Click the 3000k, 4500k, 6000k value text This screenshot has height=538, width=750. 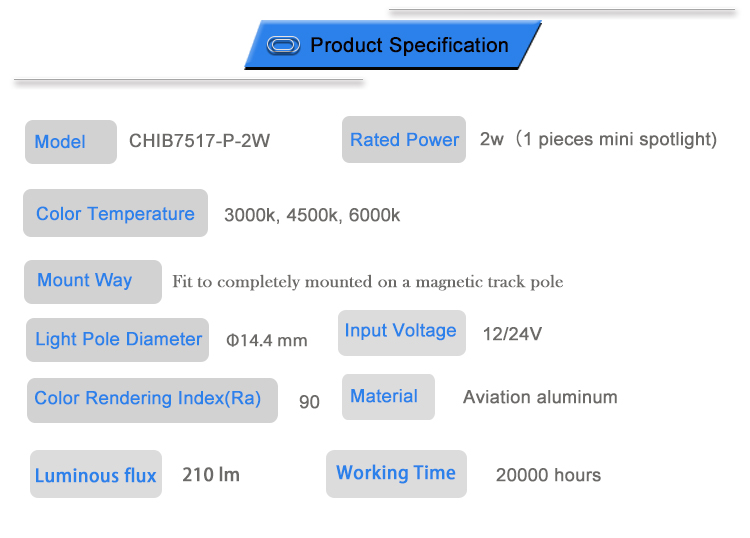(x=312, y=215)
